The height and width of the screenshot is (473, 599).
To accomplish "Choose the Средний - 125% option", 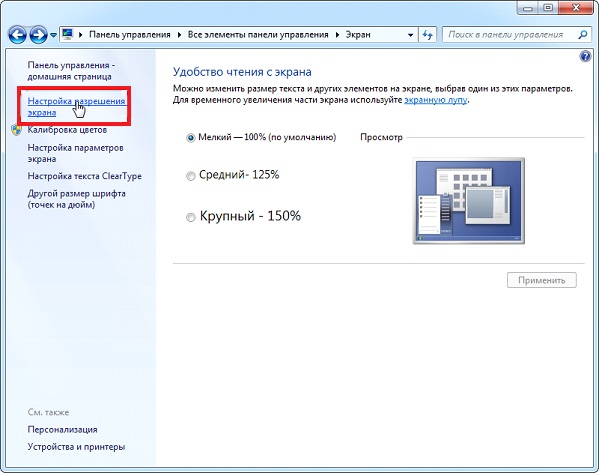I will 190,176.
